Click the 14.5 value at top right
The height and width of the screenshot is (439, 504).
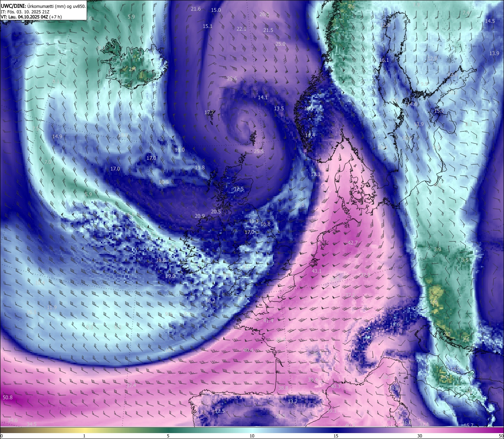pos(490,21)
